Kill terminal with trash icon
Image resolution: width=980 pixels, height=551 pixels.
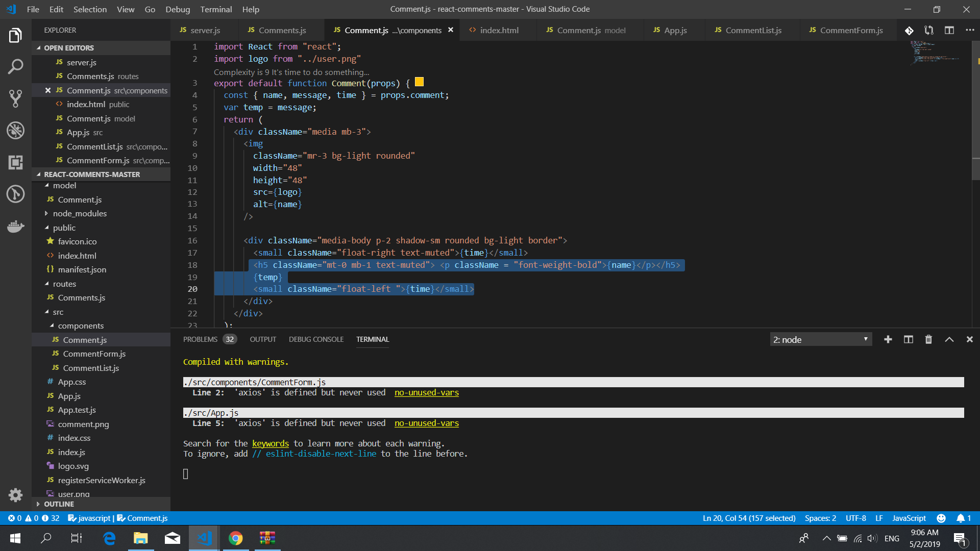click(928, 339)
